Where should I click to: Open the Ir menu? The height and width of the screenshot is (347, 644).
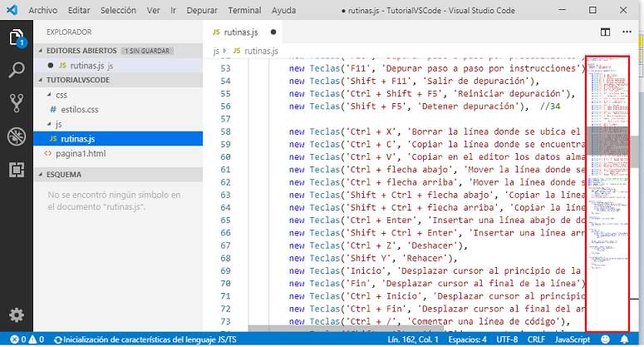pos(173,10)
